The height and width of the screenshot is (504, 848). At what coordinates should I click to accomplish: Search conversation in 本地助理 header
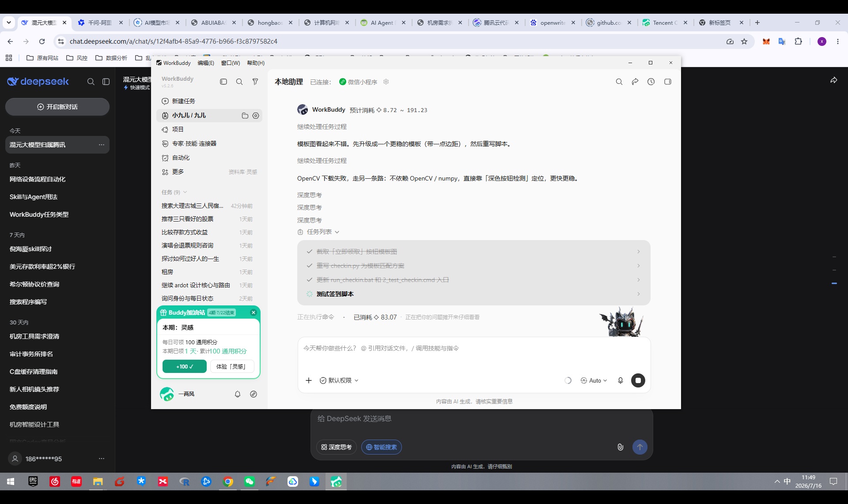(x=619, y=82)
